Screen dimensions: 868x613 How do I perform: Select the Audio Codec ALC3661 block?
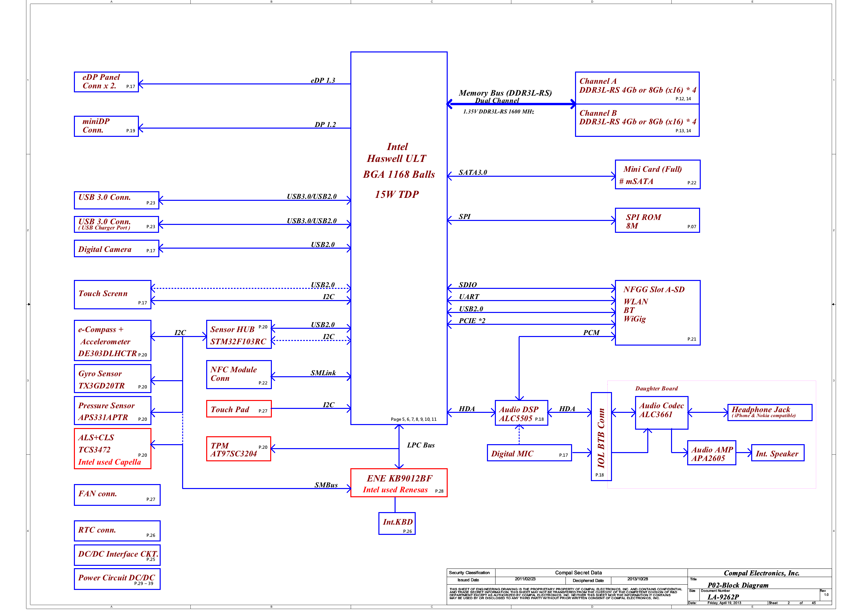(661, 413)
